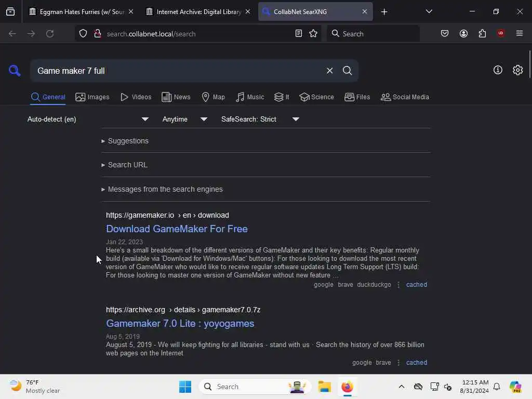Open the Auto-detect (en) language dropdown
Viewport: 532px width, 399px height.
click(x=88, y=119)
